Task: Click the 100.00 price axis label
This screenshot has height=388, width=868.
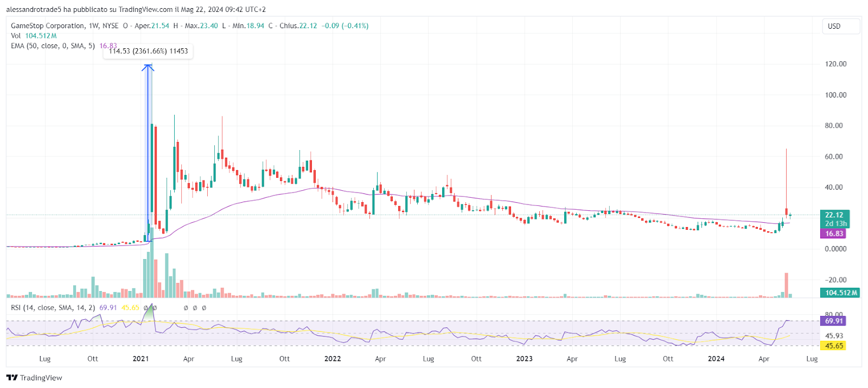Action: coord(835,95)
